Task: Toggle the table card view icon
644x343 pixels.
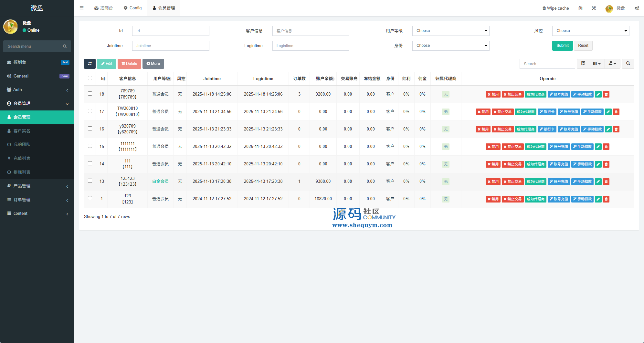Action: 583,64
